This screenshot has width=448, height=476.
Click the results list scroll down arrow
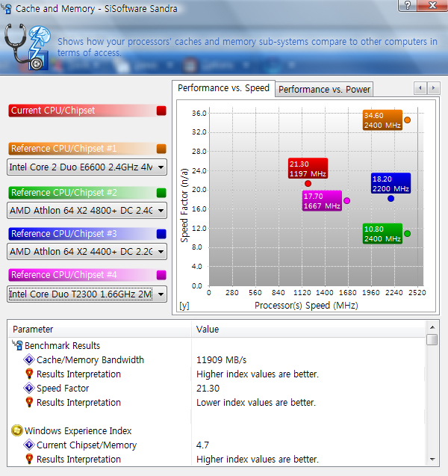coord(432,460)
